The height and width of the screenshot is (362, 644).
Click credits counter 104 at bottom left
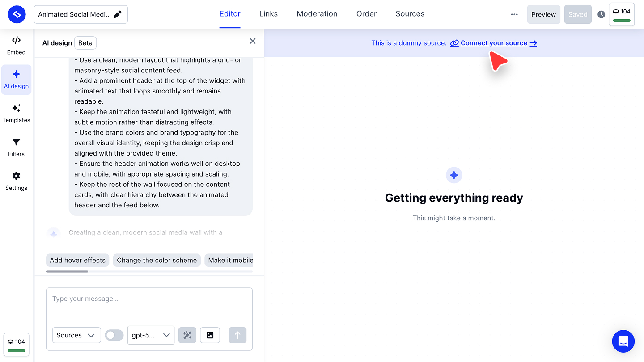tap(17, 345)
